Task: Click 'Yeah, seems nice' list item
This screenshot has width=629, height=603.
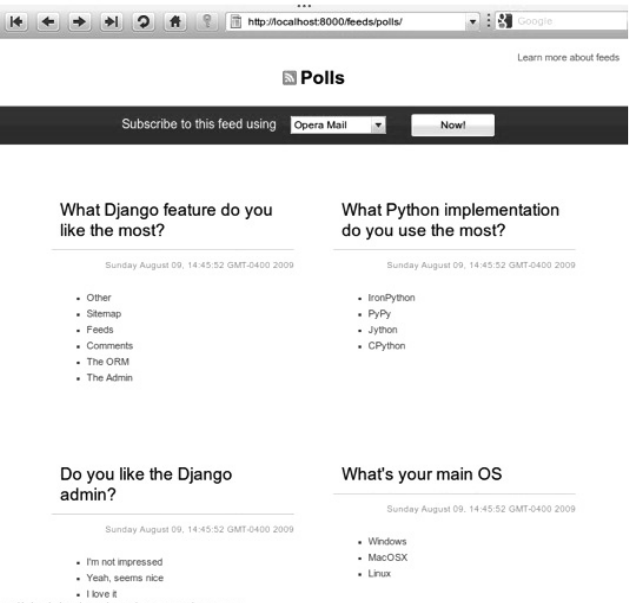Action: point(125,578)
